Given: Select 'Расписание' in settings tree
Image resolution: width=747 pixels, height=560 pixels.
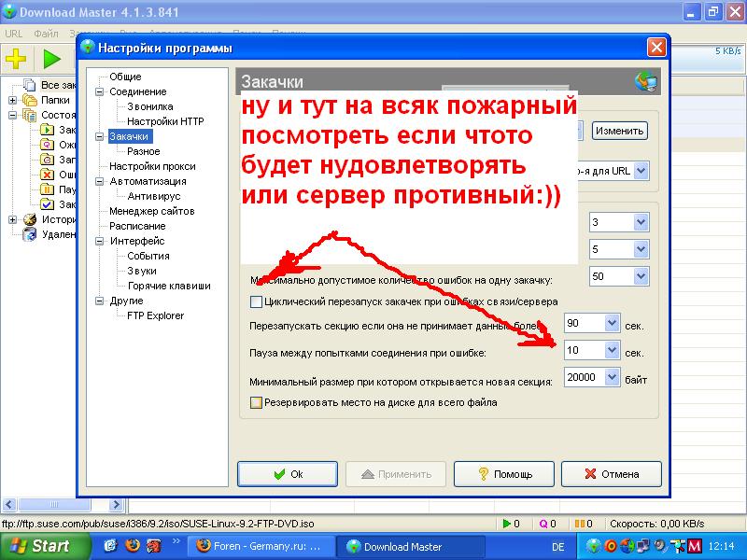Looking at the screenshot, I should point(137,226).
